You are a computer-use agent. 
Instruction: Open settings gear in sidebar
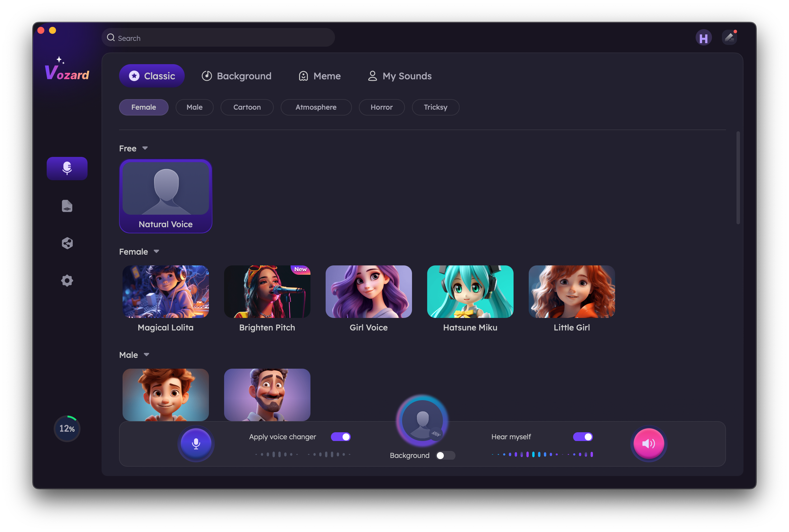click(x=67, y=281)
